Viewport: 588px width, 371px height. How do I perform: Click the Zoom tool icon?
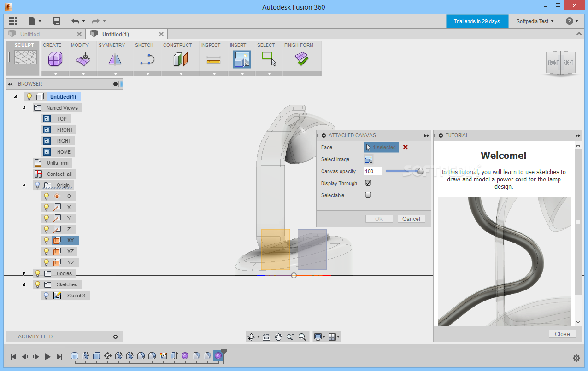(x=290, y=337)
